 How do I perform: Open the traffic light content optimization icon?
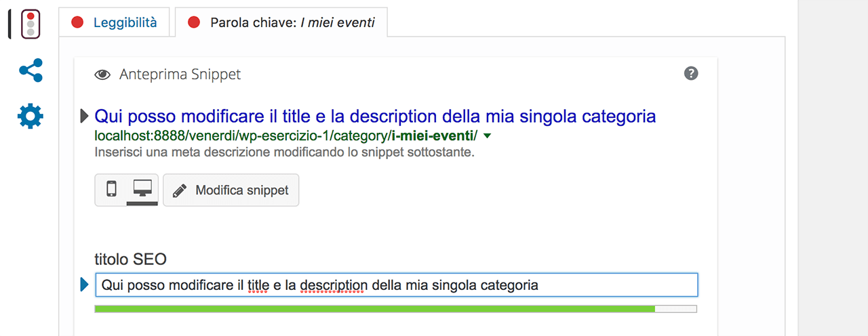click(30, 23)
